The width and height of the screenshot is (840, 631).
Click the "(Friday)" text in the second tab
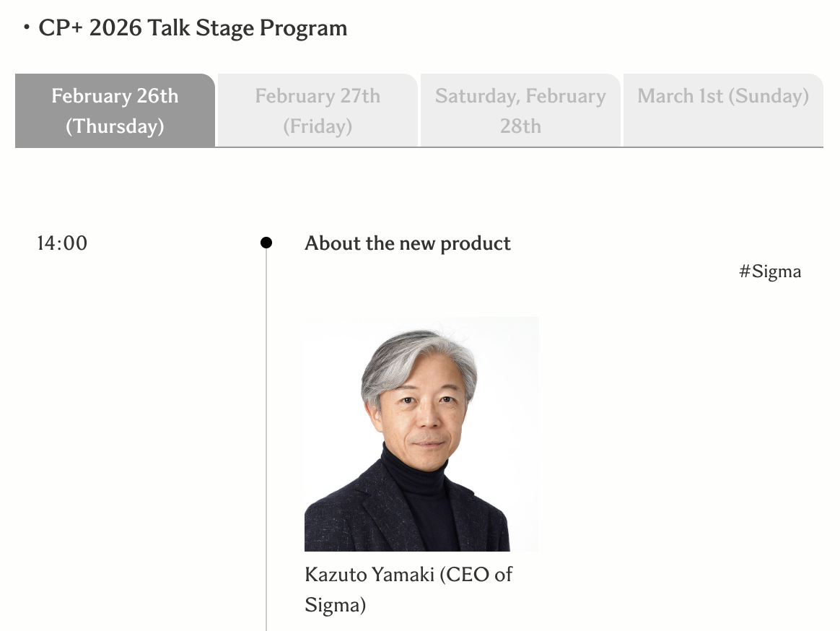[318, 126]
